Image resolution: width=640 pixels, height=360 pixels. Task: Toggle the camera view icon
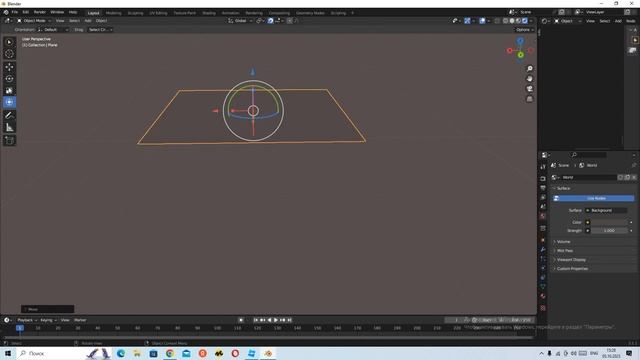tap(529, 89)
